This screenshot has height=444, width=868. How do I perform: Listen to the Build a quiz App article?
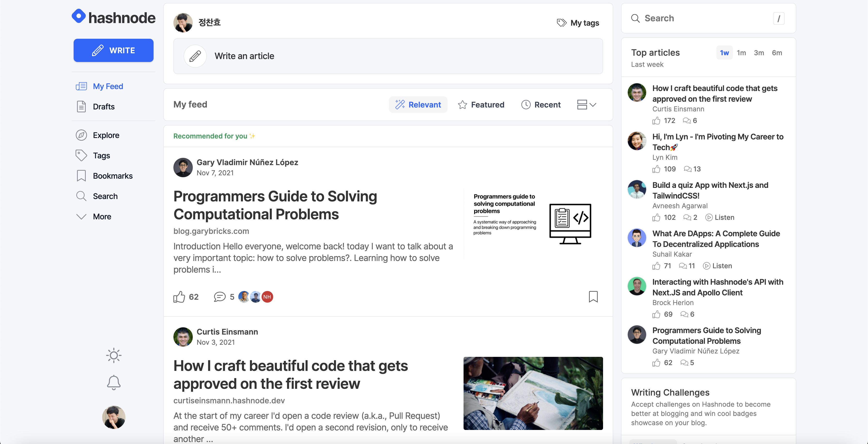(720, 217)
